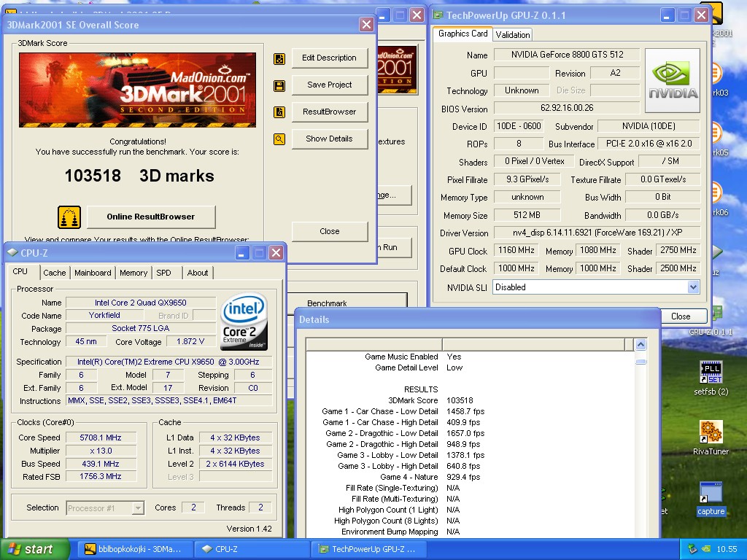
Task: Activate CPU-Z from the taskbar
Action: (252, 549)
